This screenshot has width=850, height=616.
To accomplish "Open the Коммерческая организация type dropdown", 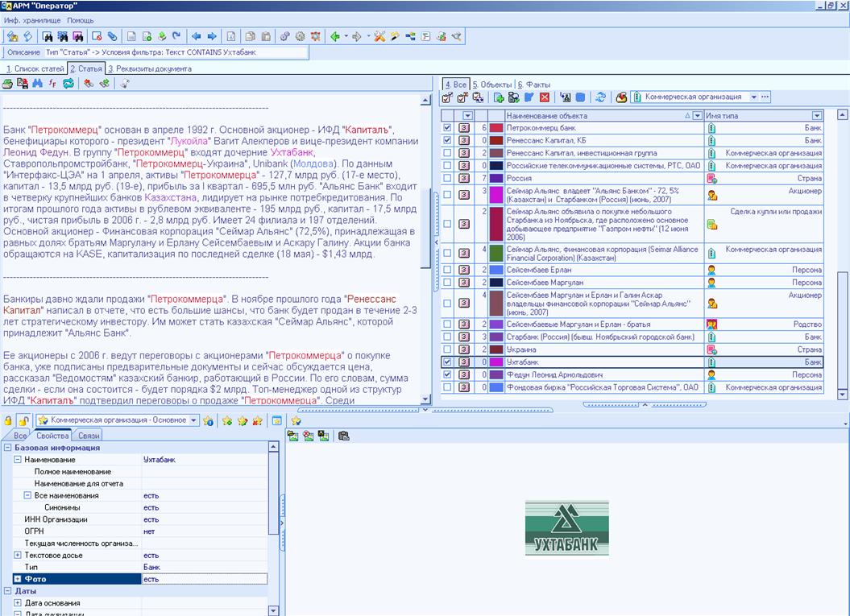I will coord(753,97).
